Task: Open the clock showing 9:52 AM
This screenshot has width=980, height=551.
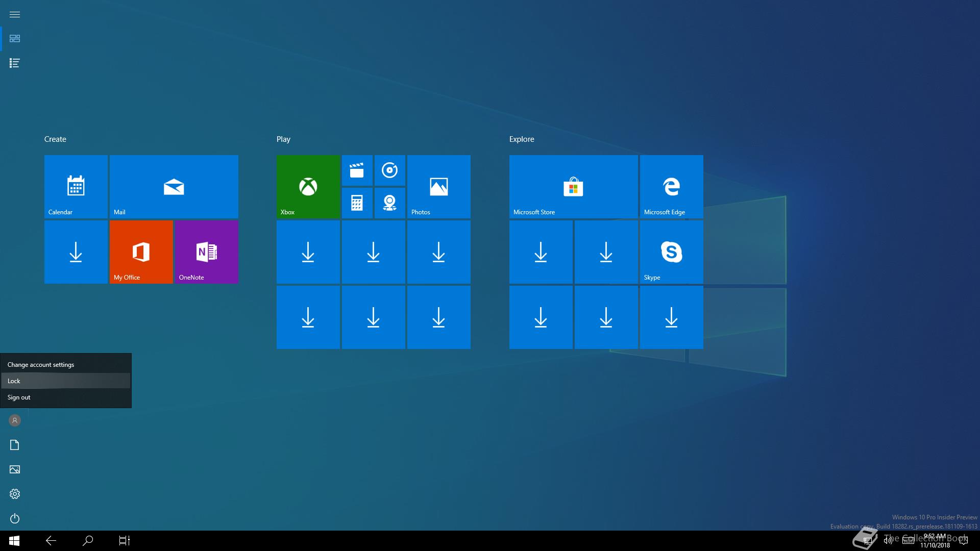Action: (x=935, y=541)
